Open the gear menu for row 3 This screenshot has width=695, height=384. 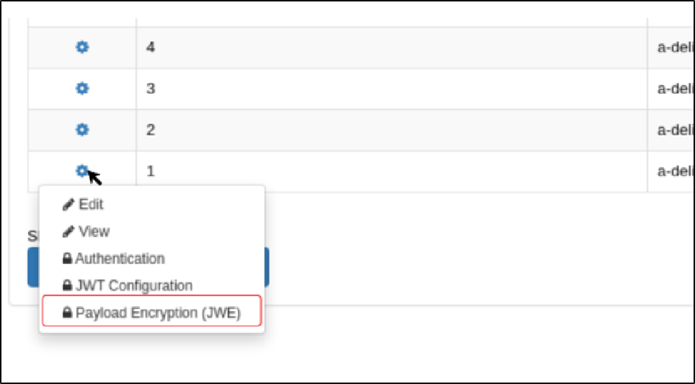pos(82,88)
